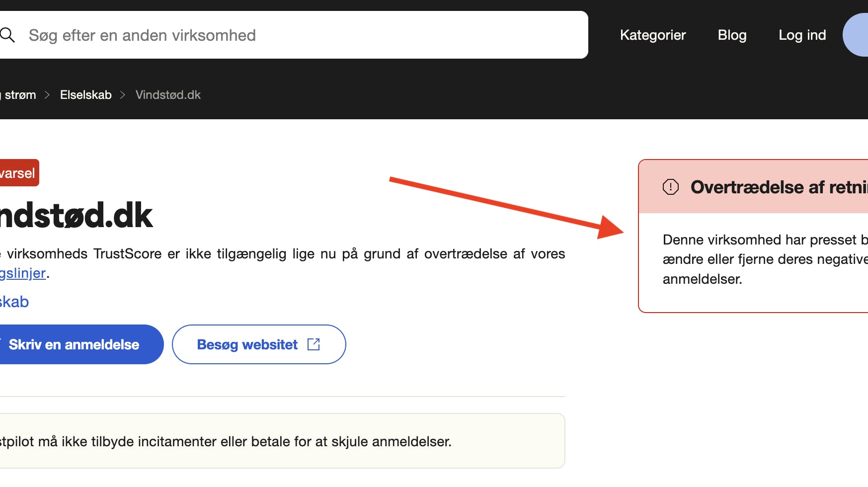868x487 pixels.
Task: Click the search input field
Action: [x=248, y=35]
